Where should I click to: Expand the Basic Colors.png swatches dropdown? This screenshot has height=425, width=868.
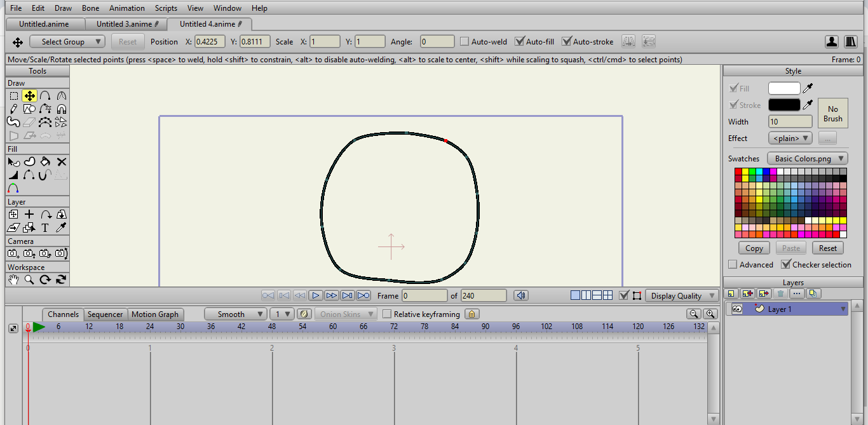coord(807,158)
